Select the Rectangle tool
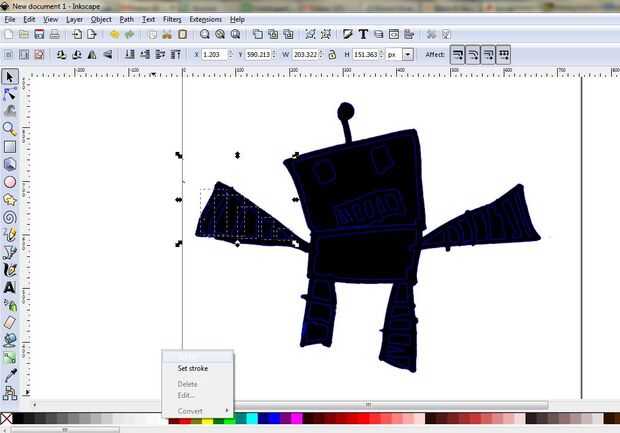 click(10, 146)
